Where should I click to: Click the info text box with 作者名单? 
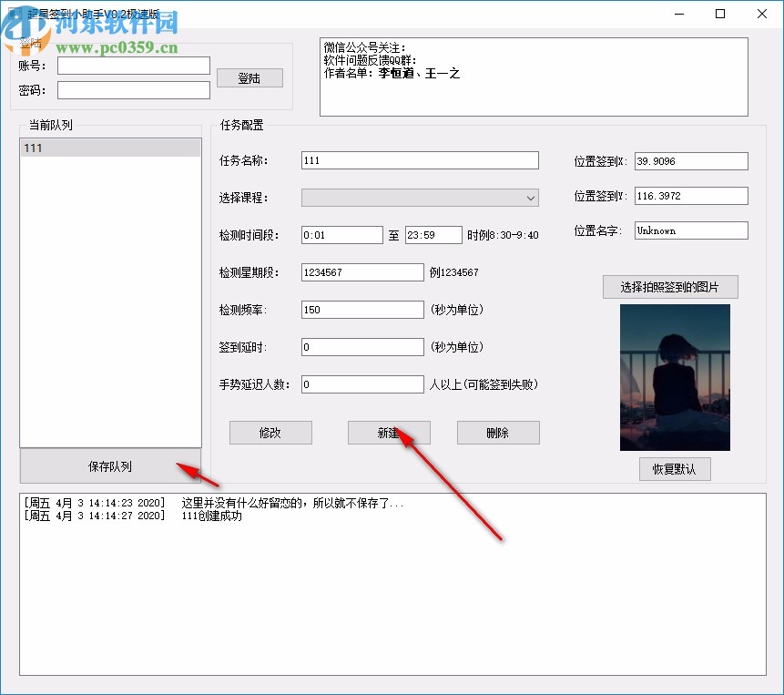534,77
